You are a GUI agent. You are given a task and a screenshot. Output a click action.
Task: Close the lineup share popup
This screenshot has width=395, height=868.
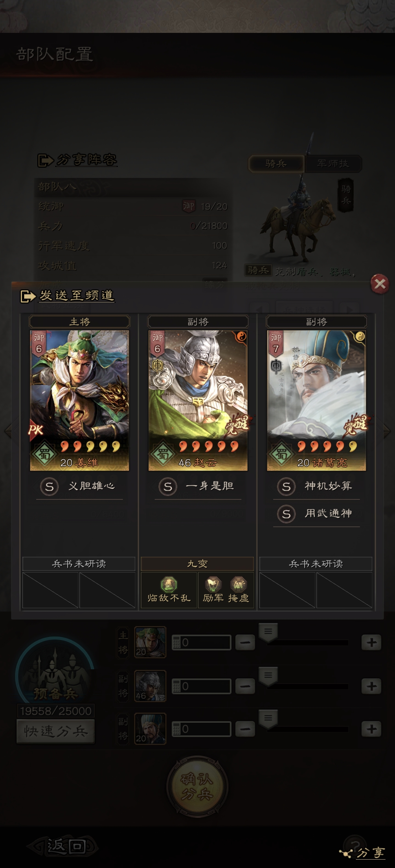[x=380, y=283]
